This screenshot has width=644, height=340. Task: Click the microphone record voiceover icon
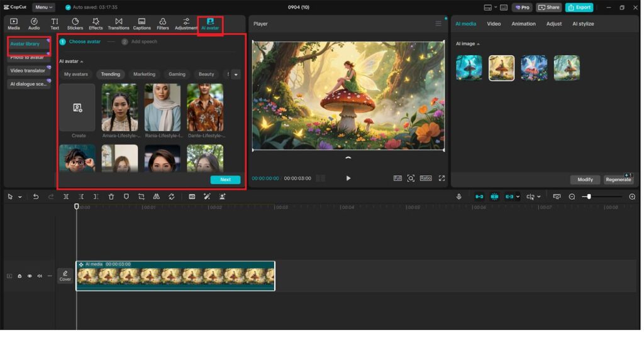pos(458,197)
